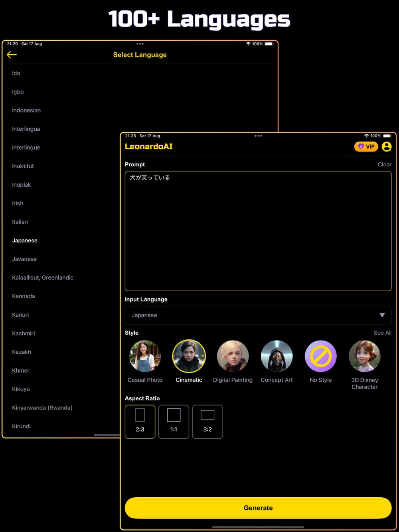Tap the VIP diamond badge
The height and width of the screenshot is (532, 399).
click(x=366, y=147)
